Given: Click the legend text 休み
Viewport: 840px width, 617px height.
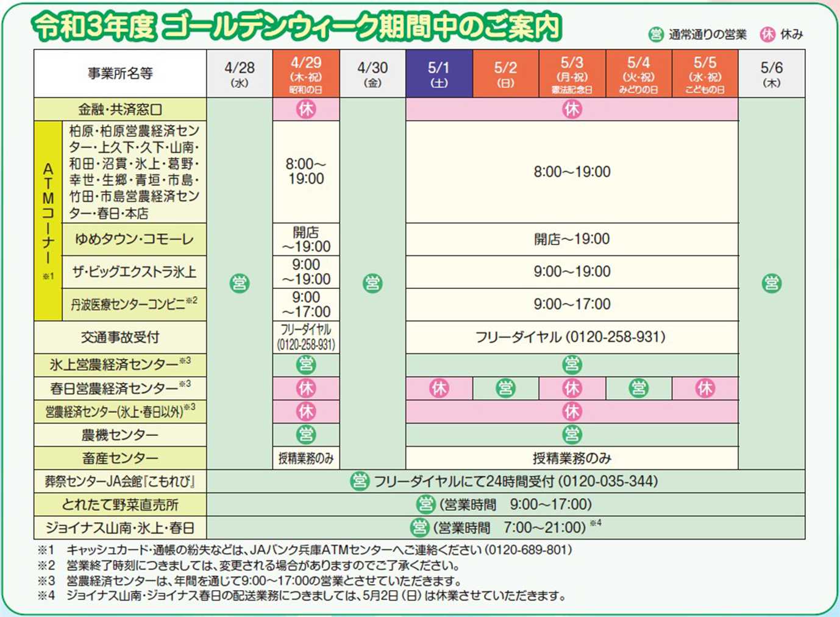Looking at the screenshot, I should [x=792, y=35].
